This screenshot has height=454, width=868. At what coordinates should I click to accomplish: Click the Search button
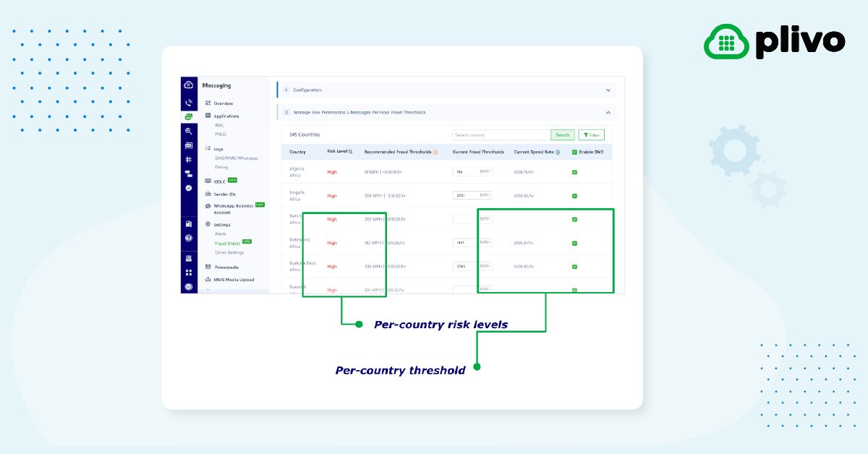(x=562, y=135)
